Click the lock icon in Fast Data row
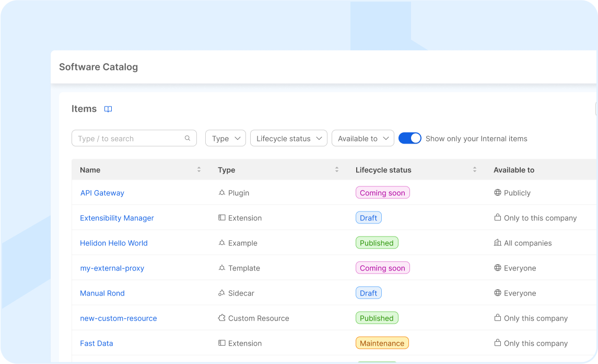Image resolution: width=598 pixels, height=364 pixels. (x=498, y=343)
